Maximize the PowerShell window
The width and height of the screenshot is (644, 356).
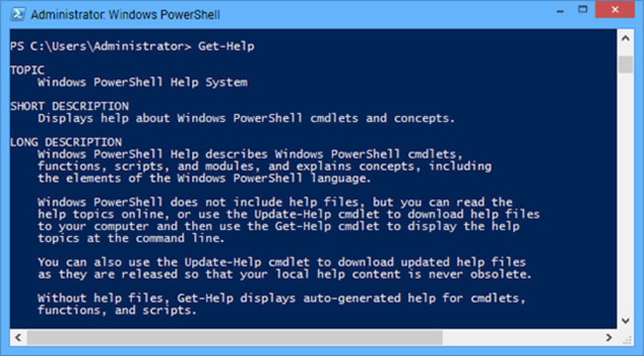pos(583,10)
